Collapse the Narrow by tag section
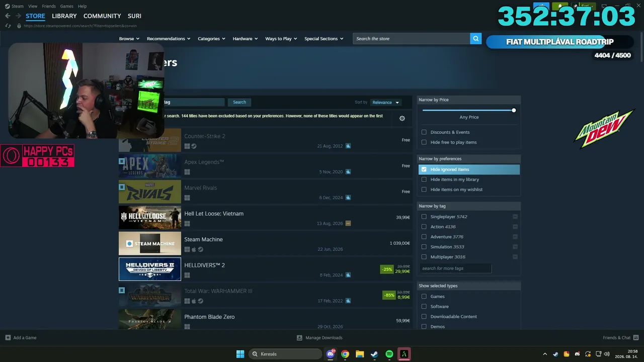Viewport: 644px width, 362px height. pyautogui.click(x=469, y=206)
